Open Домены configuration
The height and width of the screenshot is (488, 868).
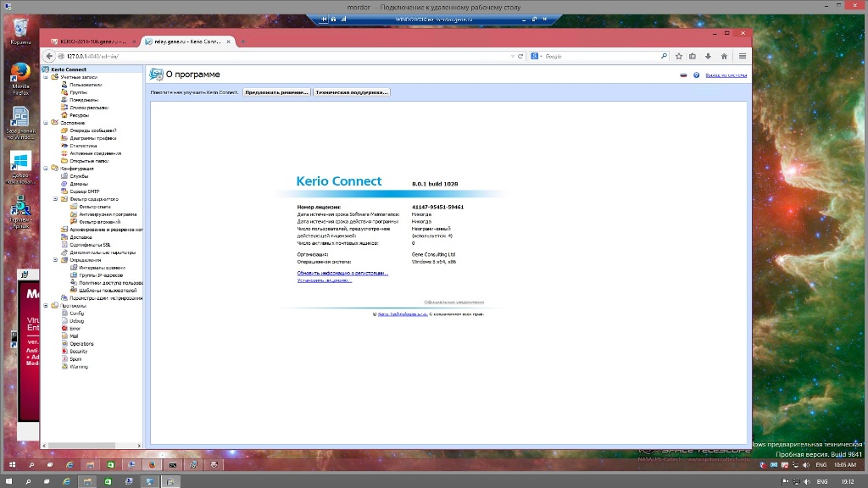coord(79,184)
